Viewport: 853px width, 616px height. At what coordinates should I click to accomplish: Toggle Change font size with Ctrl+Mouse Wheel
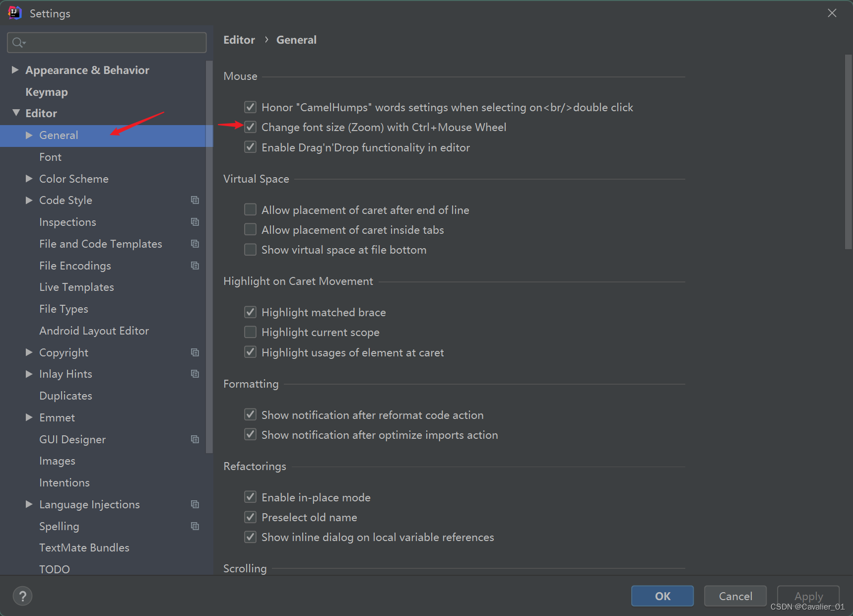[251, 127]
